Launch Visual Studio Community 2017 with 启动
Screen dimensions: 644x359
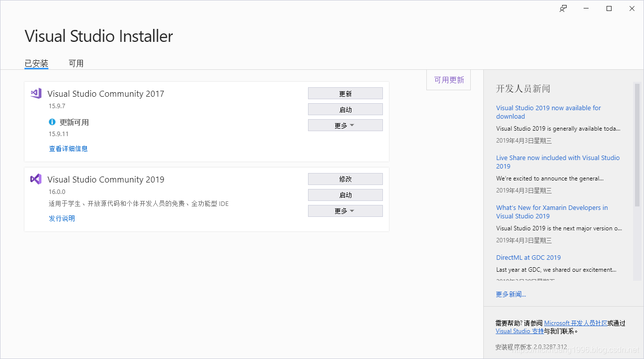point(345,110)
